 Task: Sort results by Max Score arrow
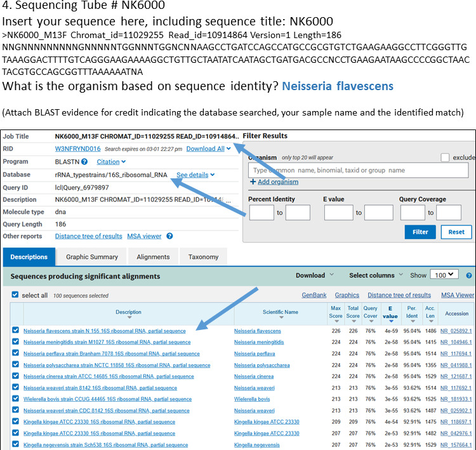(x=335, y=322)
